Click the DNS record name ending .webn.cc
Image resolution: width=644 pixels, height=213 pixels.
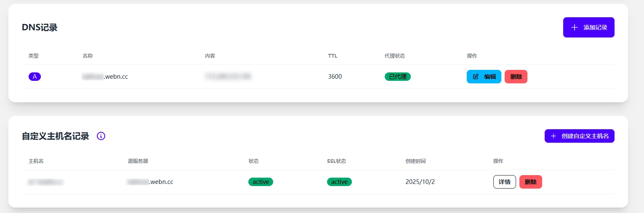(x=105, y=77)
